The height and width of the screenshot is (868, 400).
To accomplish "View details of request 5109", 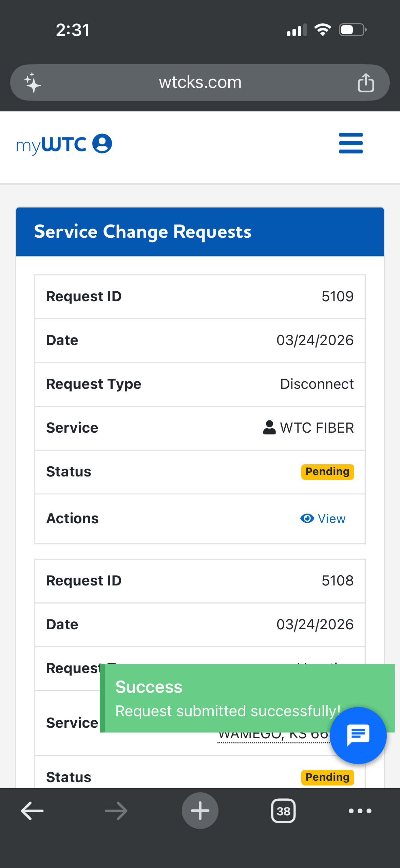I will point(331,519).
